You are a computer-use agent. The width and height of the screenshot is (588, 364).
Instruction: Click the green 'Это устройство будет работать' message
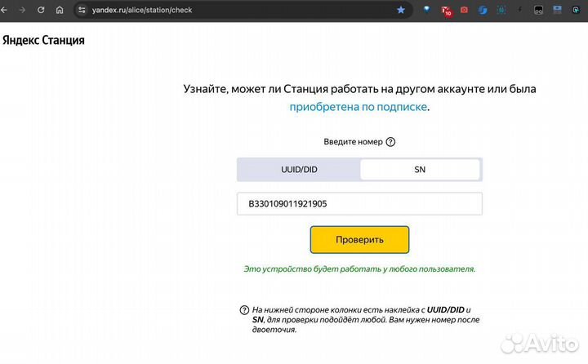tap(359, 269)
